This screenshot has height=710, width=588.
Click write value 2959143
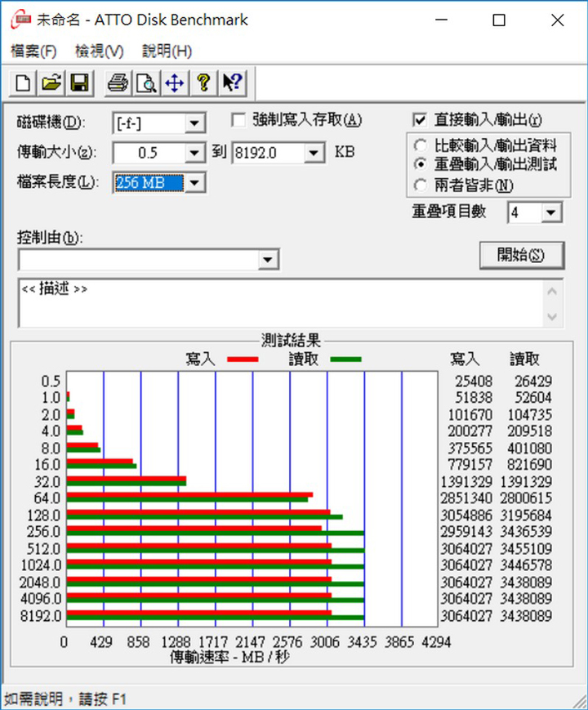pos(466,532)
